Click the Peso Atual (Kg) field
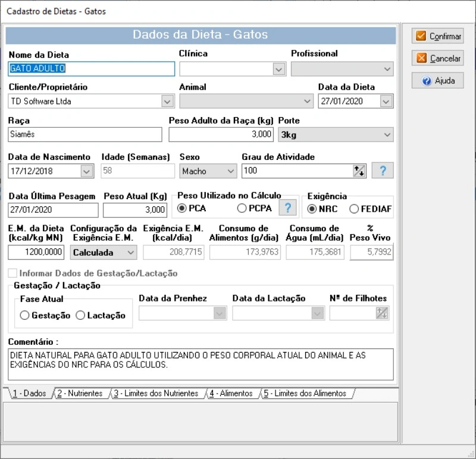 (135, 210)
